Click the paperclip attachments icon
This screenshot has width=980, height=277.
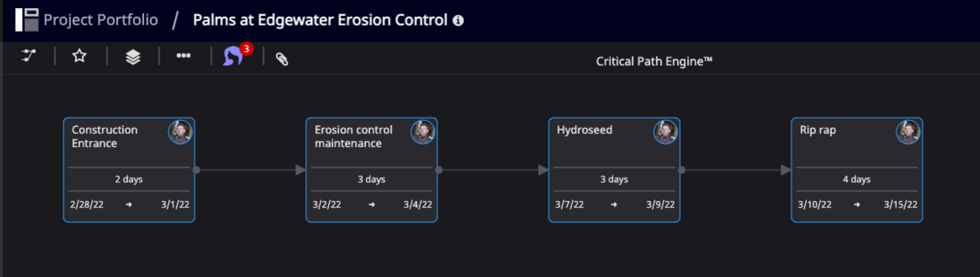point(282,58)
